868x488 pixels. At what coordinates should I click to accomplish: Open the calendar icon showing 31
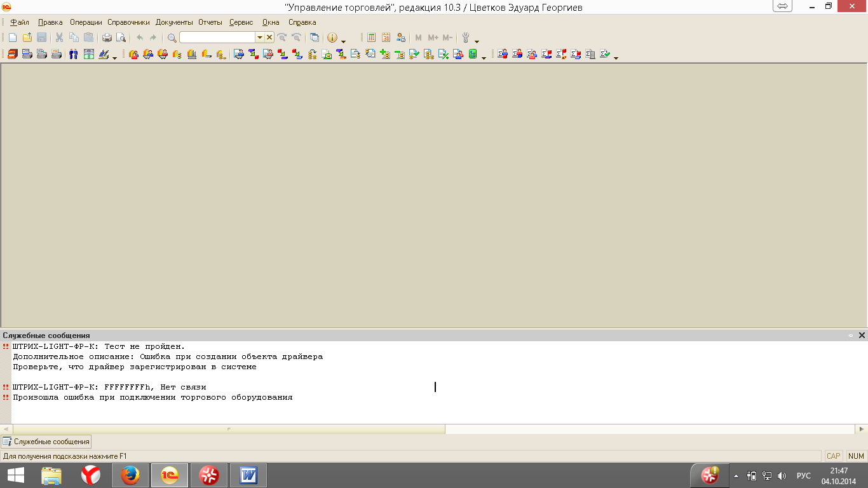386,37
